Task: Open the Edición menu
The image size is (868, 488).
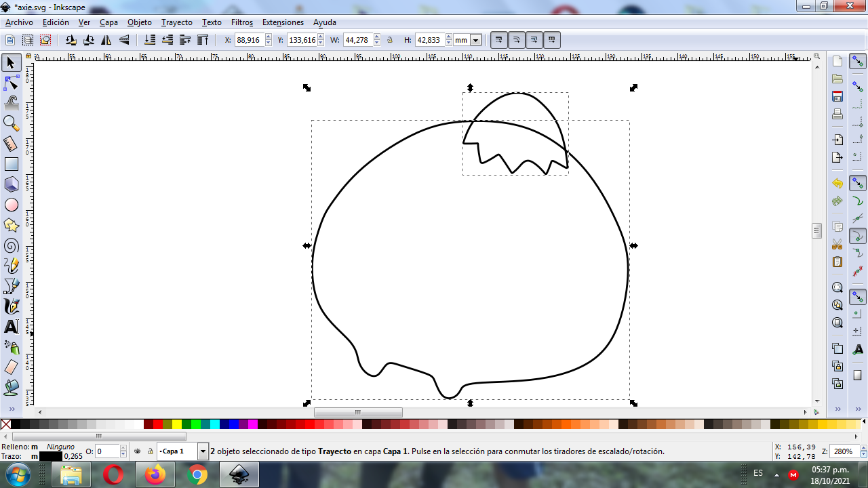Action: pos(56,22)
